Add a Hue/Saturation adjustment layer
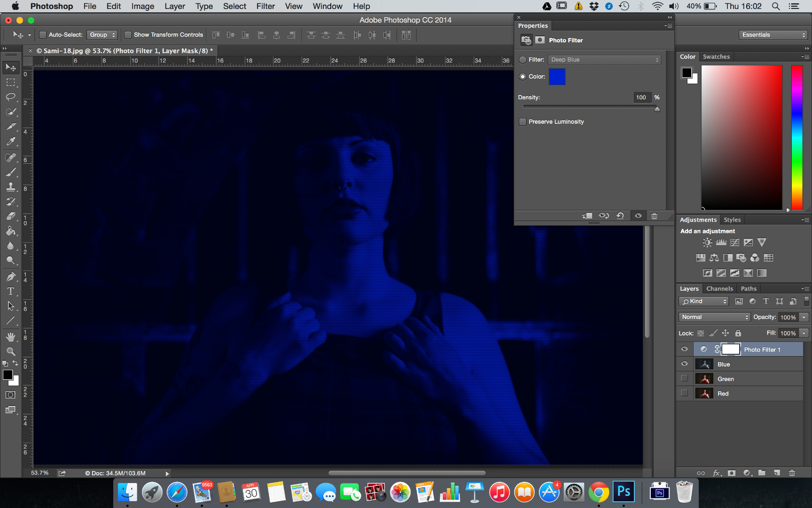 [701, 257]
